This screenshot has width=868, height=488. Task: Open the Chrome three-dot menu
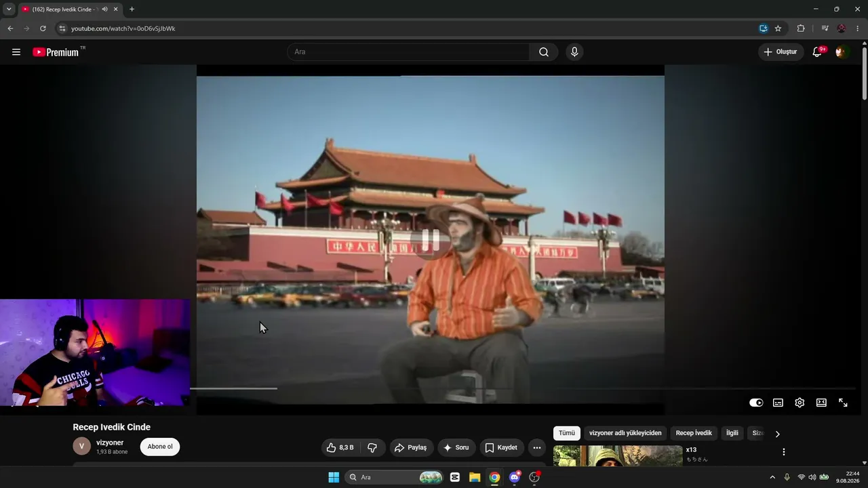coord(858,28)
